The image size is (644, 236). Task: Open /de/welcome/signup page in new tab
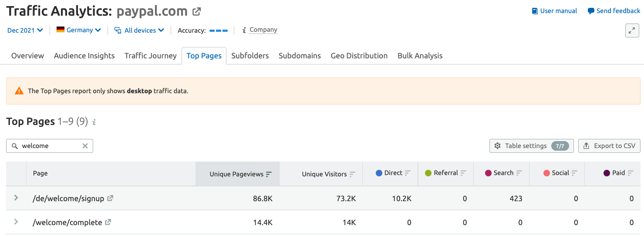point(110,198)
